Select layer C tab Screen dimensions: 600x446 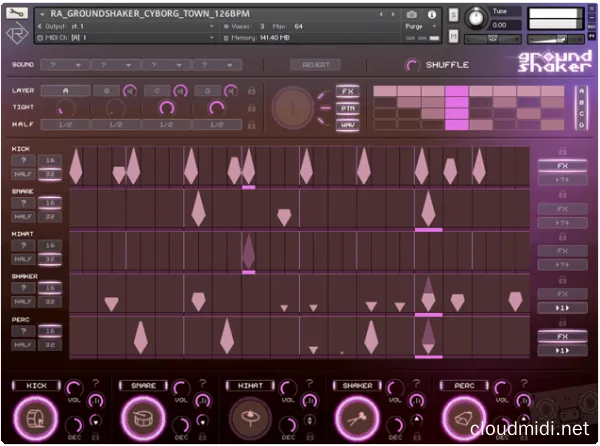coord(157,91)
